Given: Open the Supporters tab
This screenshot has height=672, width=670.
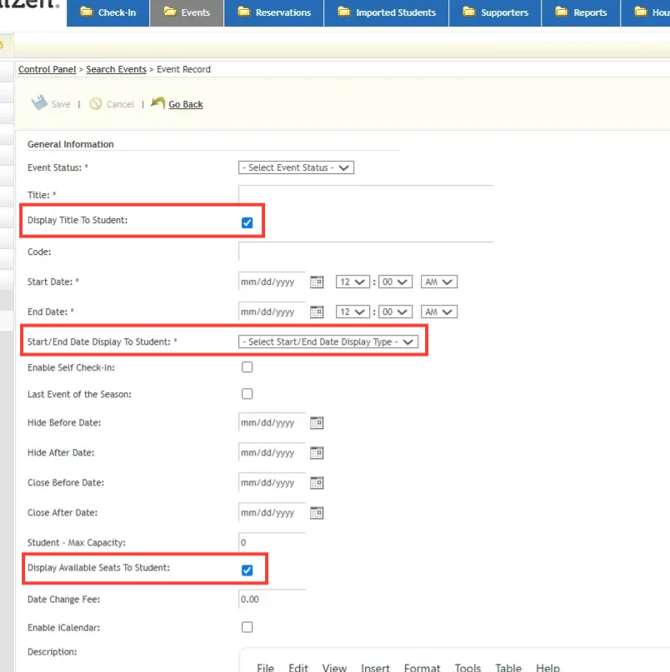Looking at the screenshot, I should click(495, 13).
